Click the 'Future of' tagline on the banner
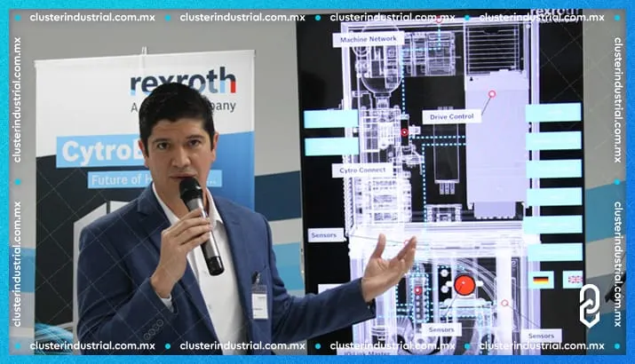Screen dimensions: 635x364 tap(155, 179)
